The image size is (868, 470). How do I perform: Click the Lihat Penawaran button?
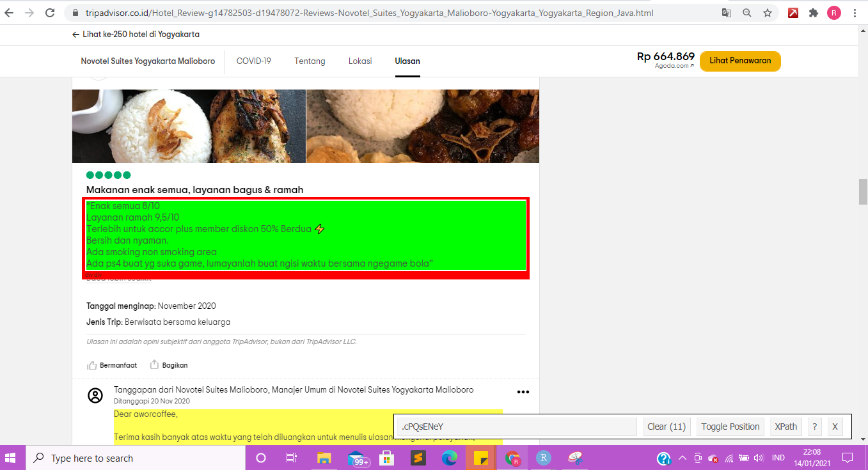point(740,61)
